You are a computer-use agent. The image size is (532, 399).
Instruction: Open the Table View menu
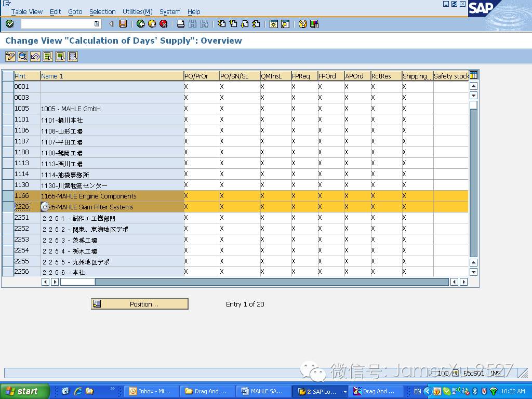point(27,12)
